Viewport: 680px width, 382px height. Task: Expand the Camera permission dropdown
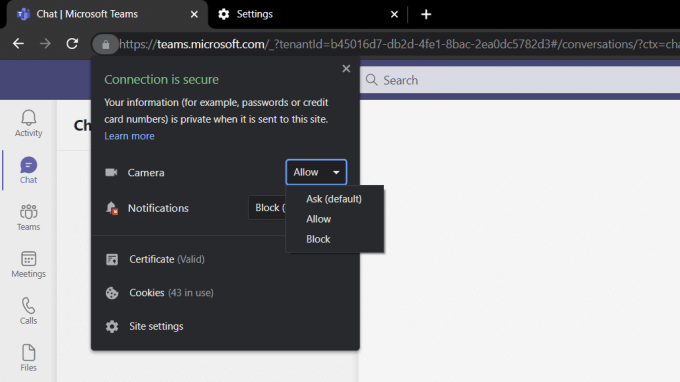pos(316,172)
